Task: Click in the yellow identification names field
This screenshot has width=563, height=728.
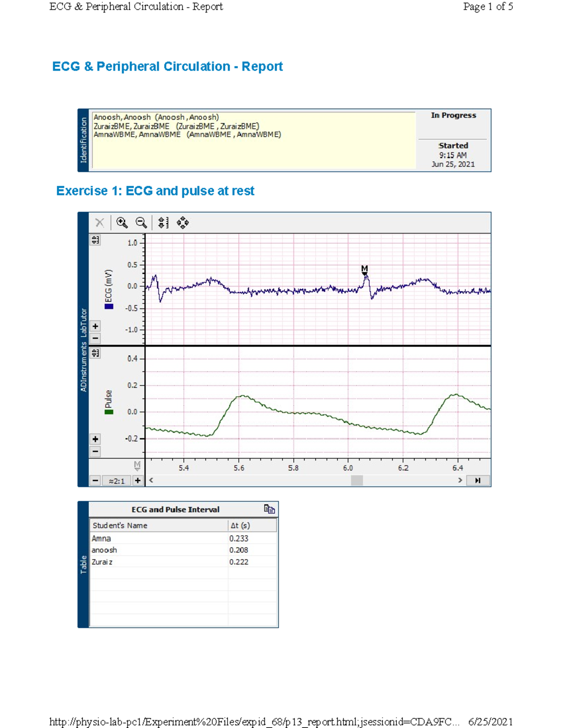Action: [x=254, y=140]
